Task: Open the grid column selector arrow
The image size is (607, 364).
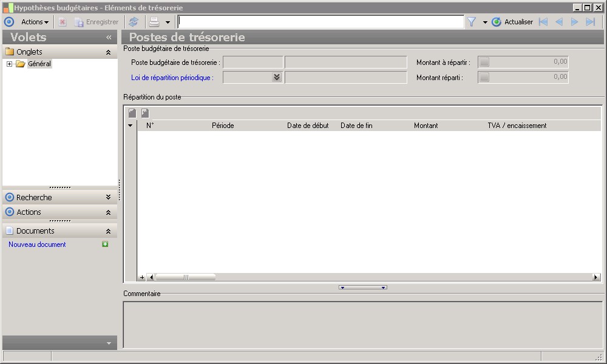Action: coord(130,126)
